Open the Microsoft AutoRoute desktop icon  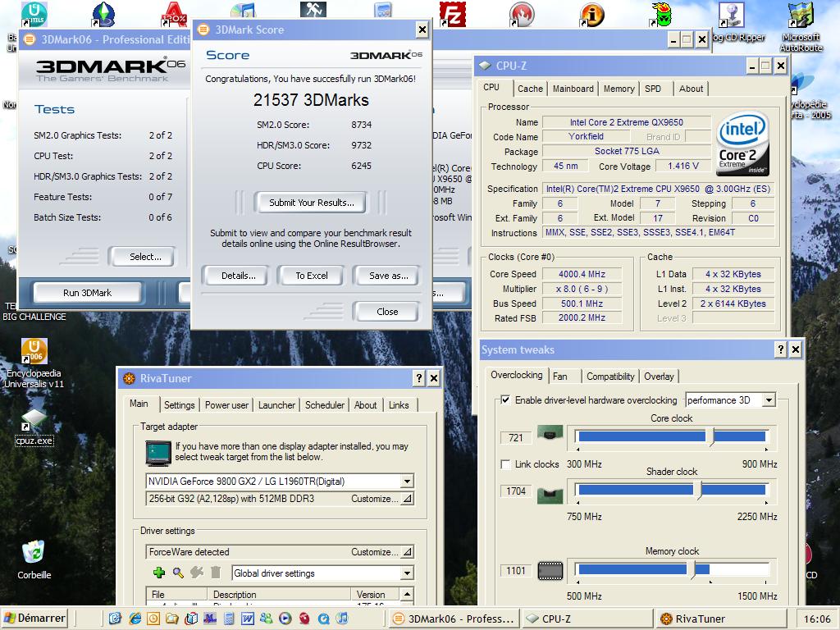point(801,27)
